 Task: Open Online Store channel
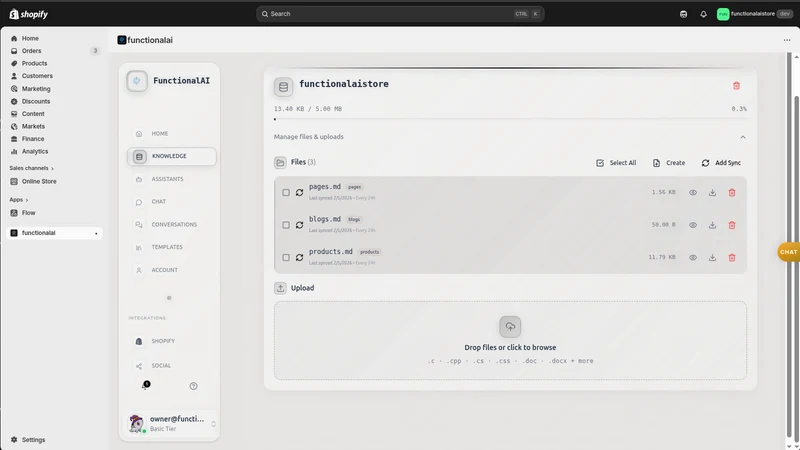click(39, 182)
